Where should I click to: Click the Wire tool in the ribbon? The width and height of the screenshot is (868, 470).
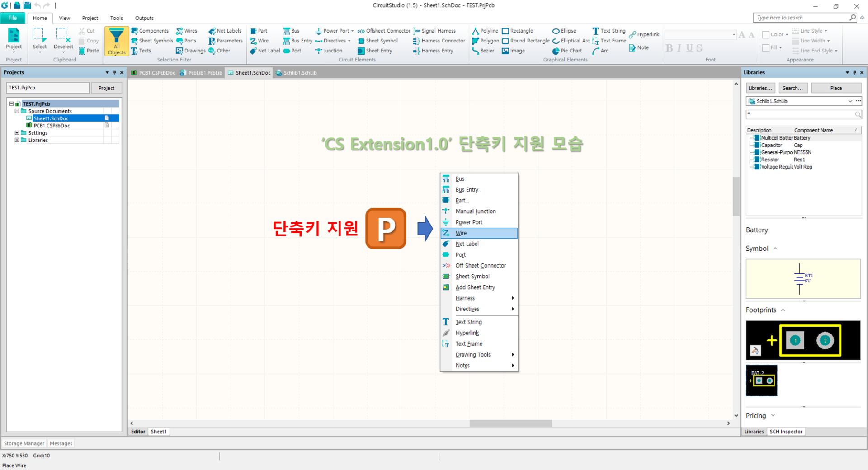click(259, 41)
